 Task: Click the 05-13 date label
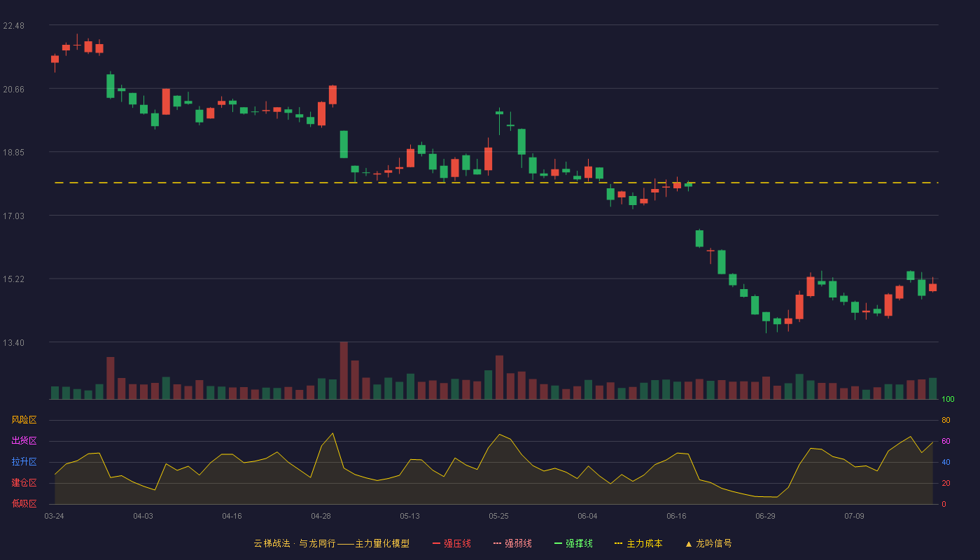click(409, 516)
